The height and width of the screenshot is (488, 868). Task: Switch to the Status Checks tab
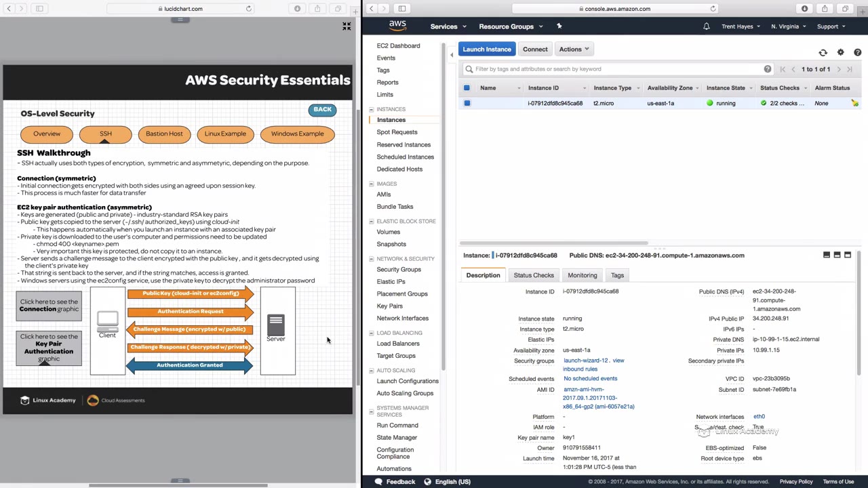coord(534,275)
